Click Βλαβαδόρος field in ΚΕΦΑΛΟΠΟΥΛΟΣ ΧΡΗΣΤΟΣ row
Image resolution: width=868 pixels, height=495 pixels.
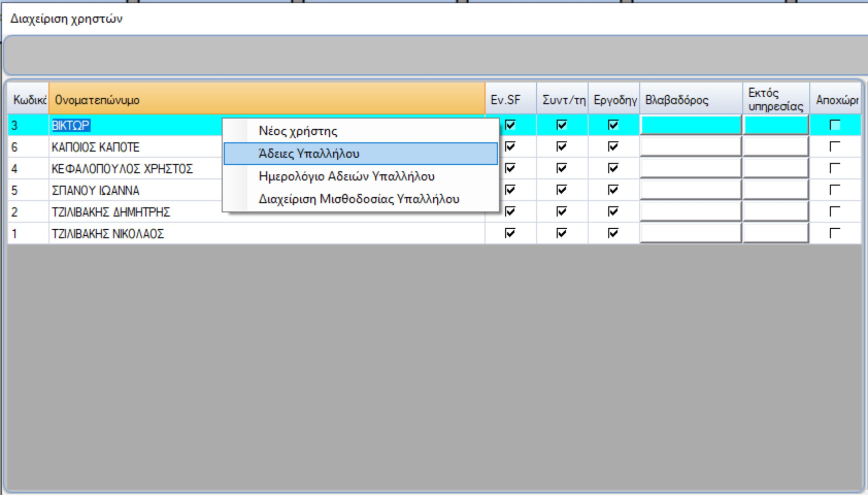[690, 168]
